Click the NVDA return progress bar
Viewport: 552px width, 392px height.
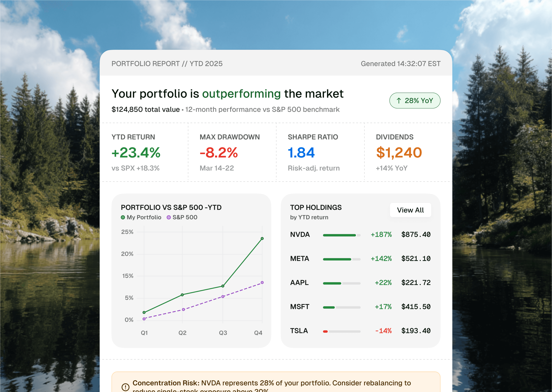342,235
